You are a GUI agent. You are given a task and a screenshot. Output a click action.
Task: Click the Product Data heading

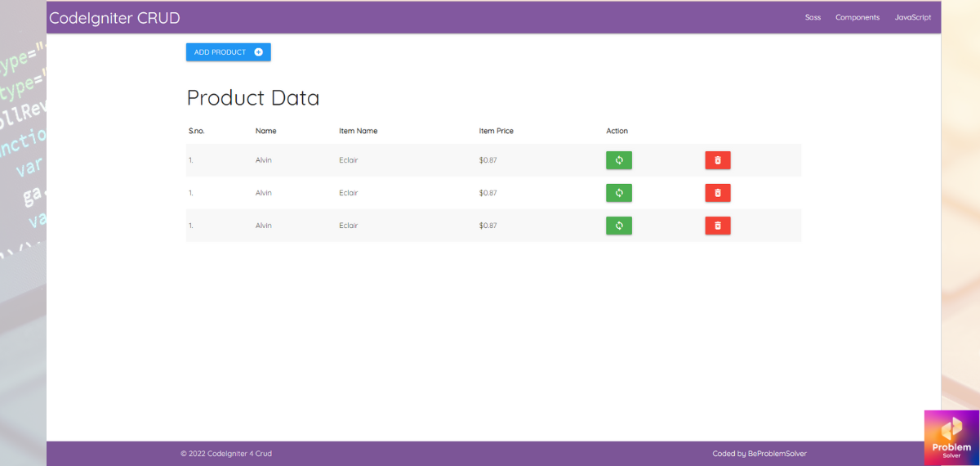253,98
